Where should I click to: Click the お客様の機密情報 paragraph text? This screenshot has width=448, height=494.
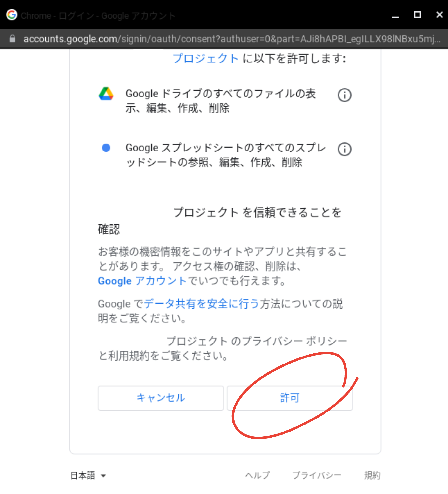[x=222, y=266]
